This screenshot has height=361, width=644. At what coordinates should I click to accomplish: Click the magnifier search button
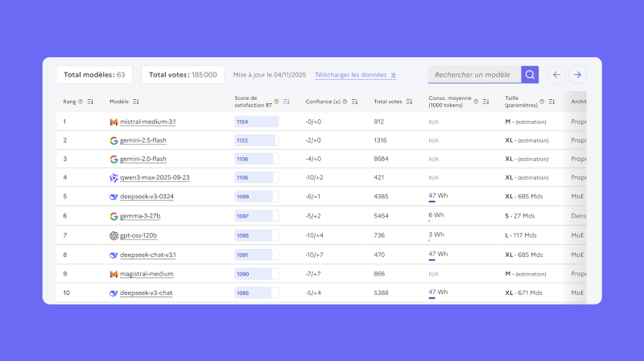click(530, 75)
